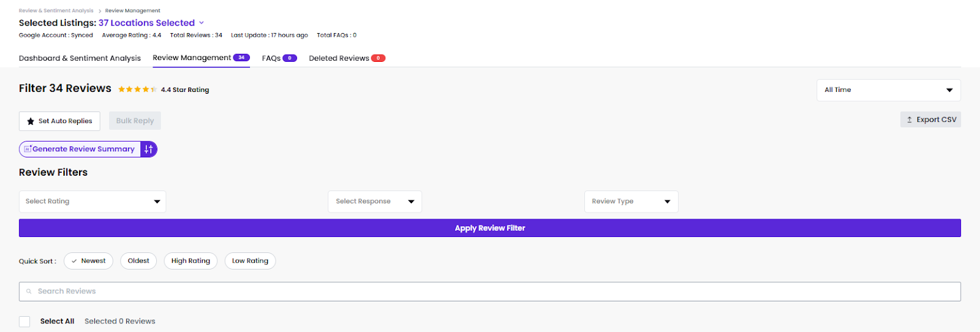Click the checkmark icon in Newest chip

[x=74, y=261]
